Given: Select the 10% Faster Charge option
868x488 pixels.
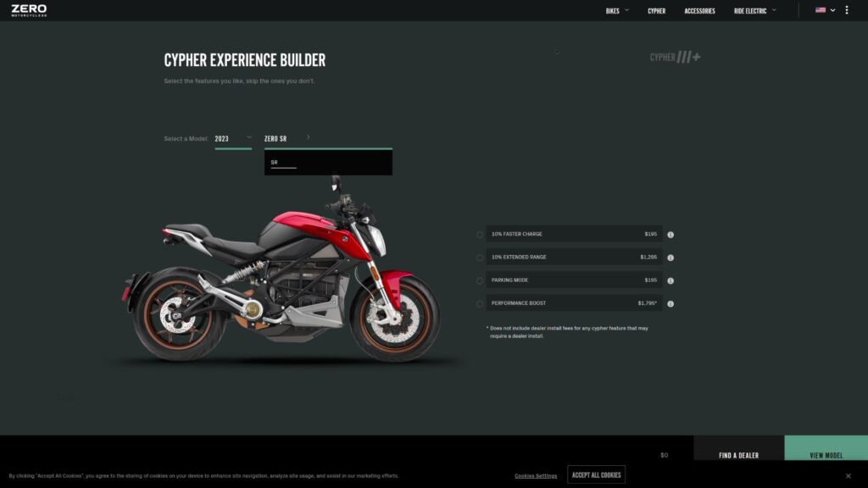Looking at the screenshot, I should (x=480, y=235).
